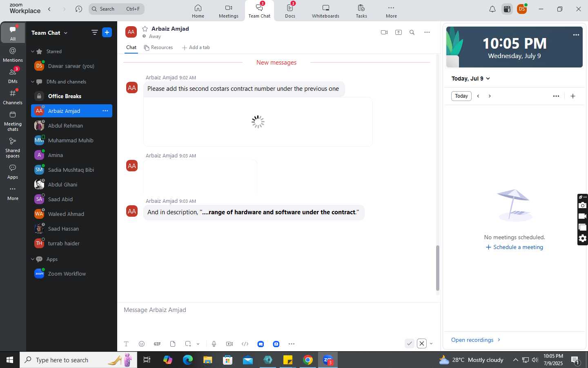Image resolution: width=588 pixels, height=368 pixels.
Task: Open more options for Arbaiz Amjad chat
Action: coord(105,111)
